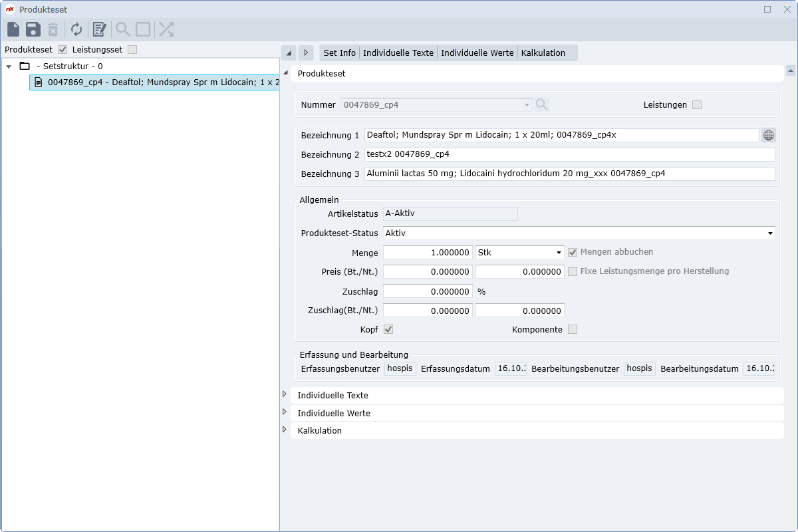Switch to the Individuelle Texte tab

click(398, 53)
